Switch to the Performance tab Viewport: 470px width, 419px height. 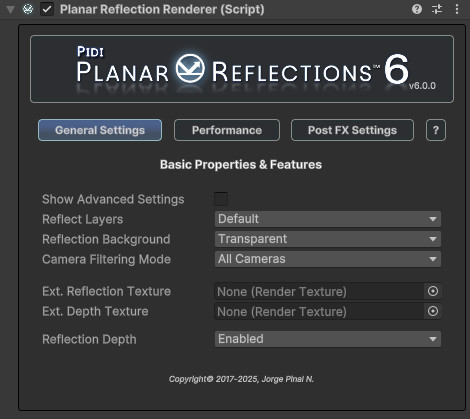227,130
